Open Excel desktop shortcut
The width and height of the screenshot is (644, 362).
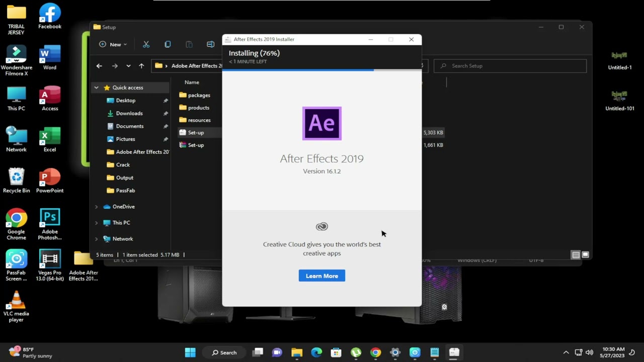click(x=50, y=139)
